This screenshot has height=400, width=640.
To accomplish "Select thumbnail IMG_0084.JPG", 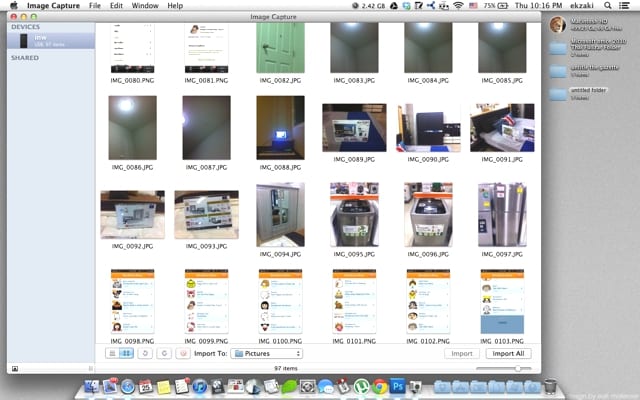I will (428, 48).
